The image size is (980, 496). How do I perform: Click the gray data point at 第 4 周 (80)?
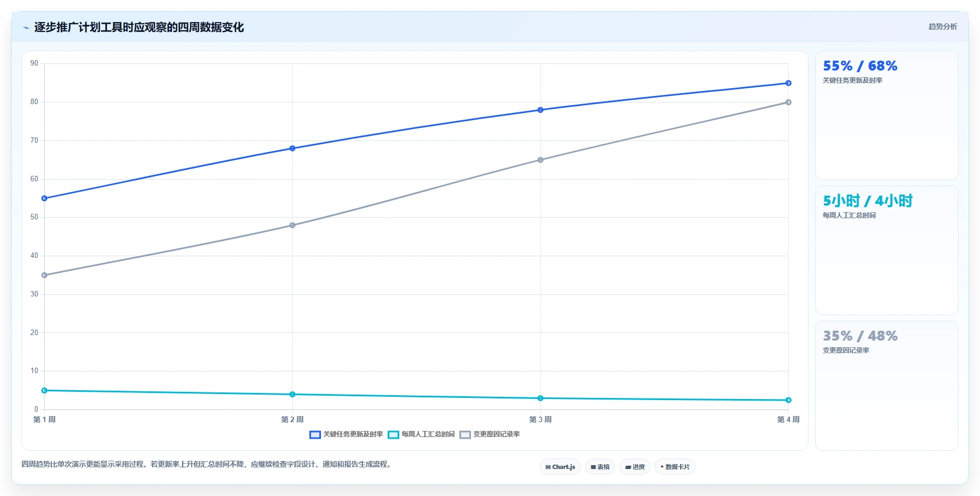789,103
